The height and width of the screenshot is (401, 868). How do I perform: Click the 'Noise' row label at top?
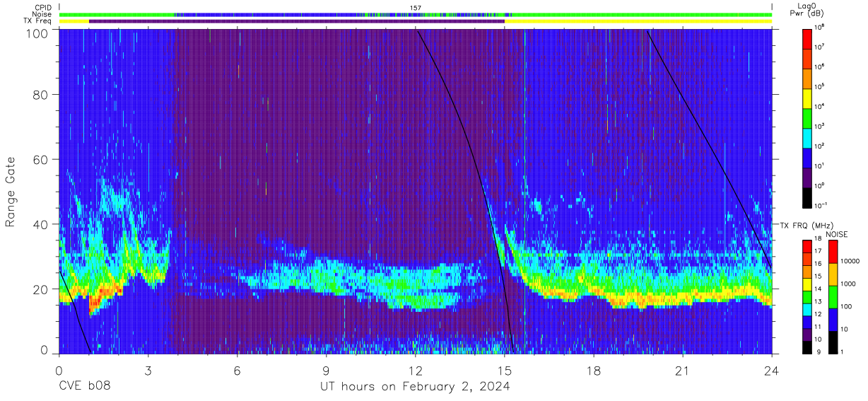[x=41, y=14]
